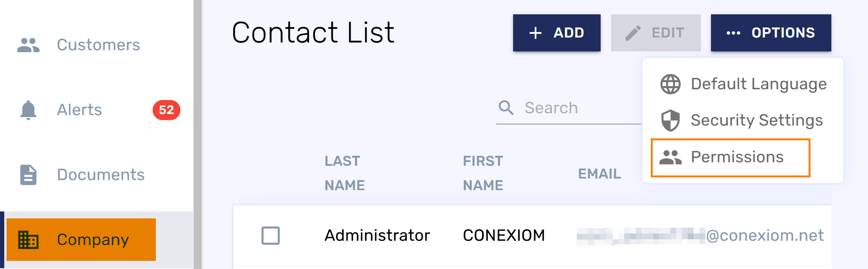The image size is (868, 269).
Task: Click the Alerts bell icon
Action: coord(28,110)
